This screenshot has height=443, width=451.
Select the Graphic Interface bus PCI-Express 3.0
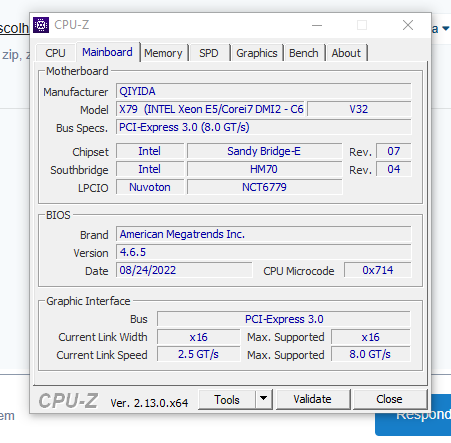coord(284,319)
